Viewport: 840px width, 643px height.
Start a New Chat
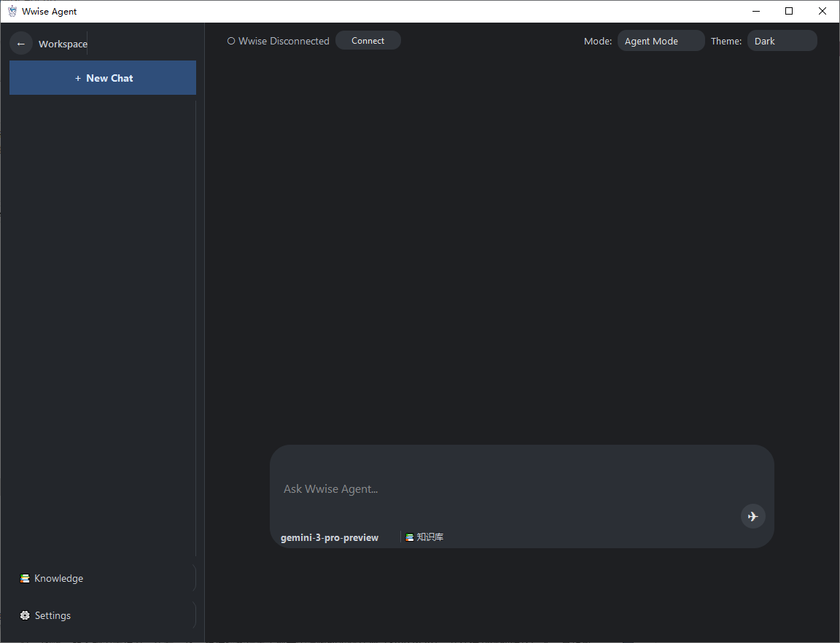[103, 78]
